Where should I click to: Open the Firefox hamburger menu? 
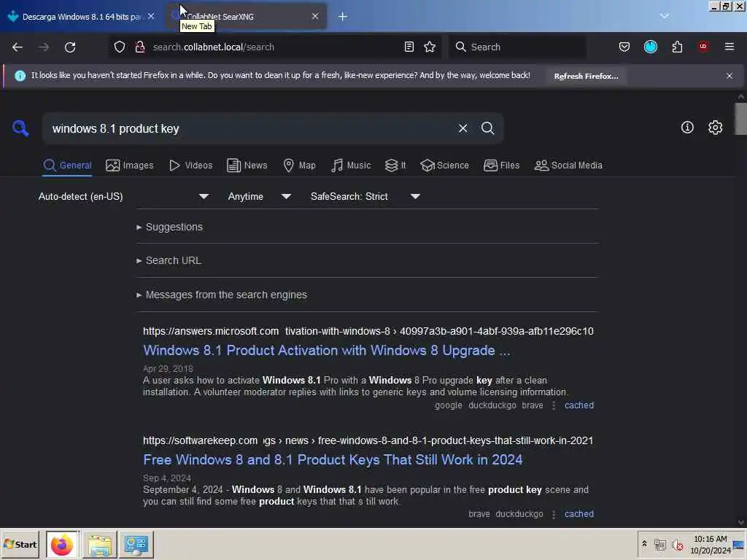[729, 47]
